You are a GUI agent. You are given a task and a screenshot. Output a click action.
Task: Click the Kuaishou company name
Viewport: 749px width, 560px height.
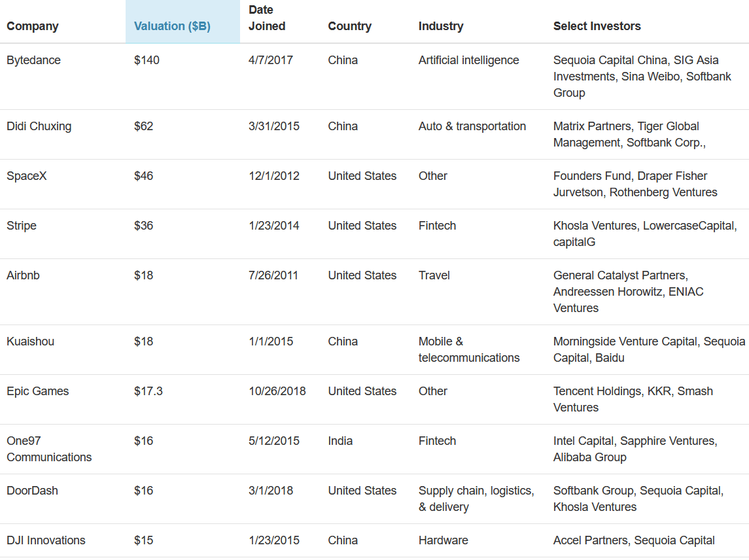point(31,341)
